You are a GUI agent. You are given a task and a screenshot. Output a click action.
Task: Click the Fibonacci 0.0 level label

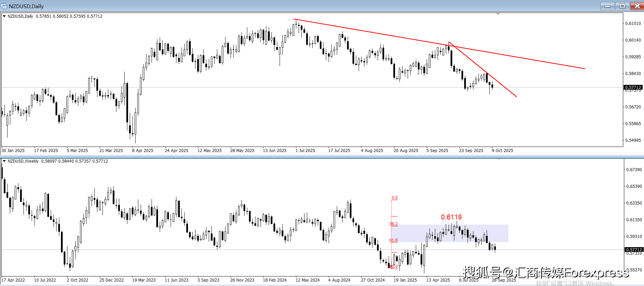point(394,198)
